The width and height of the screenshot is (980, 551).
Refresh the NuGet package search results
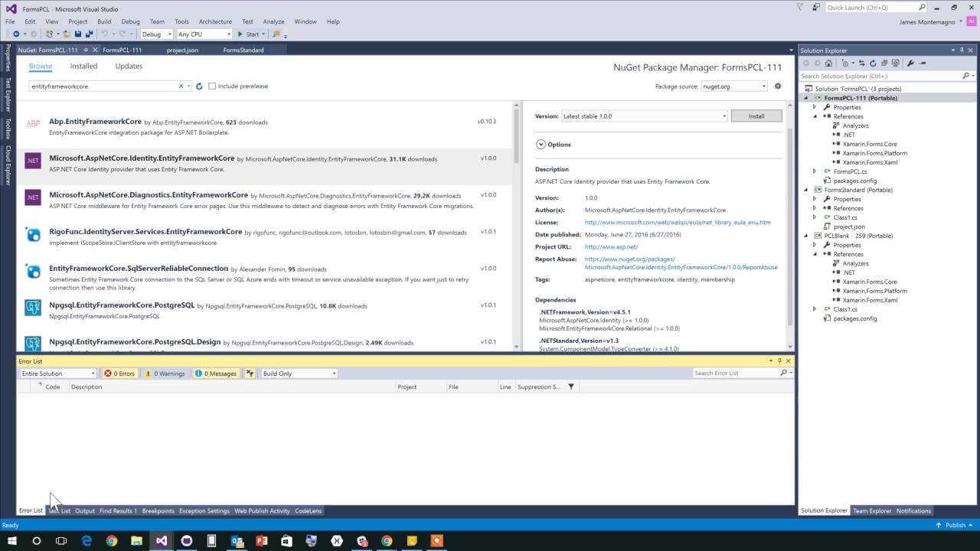[199, 86]
